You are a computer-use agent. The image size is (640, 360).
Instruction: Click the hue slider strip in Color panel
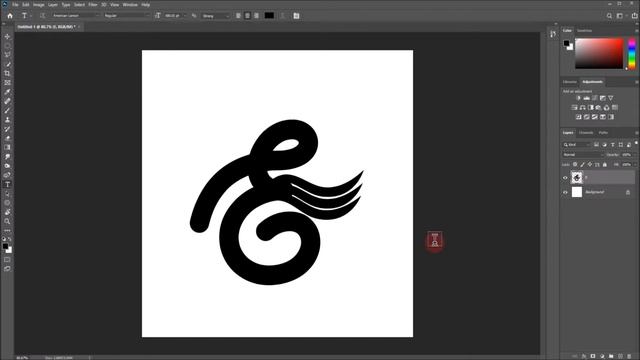632,53
